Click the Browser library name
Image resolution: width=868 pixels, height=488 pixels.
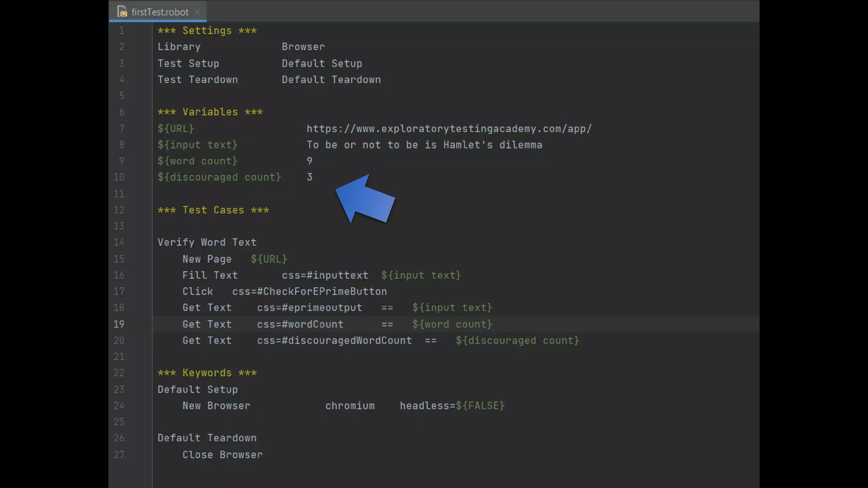(303, 47)
